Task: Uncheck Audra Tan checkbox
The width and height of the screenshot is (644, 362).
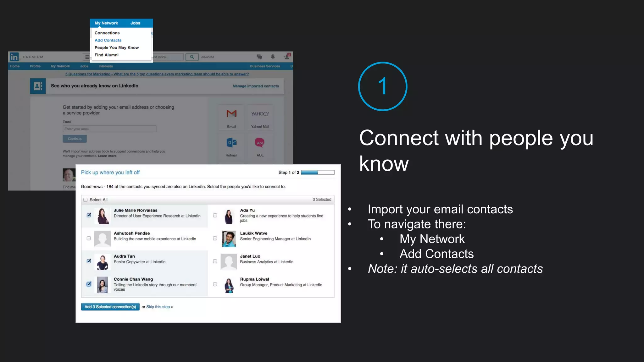Action: pyautogui.click(x=89, y=261)
